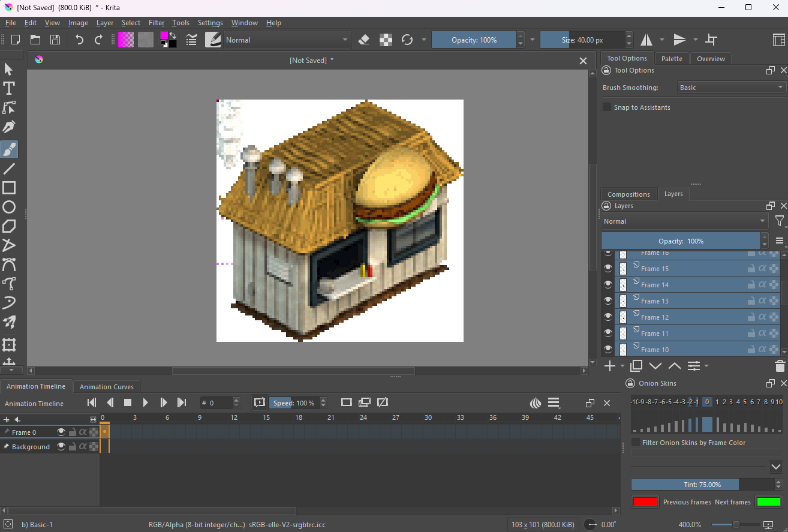Open the blending mode dropdown in the toolbar
The height and width of the screenshot is (532, 788).
[x=287, y=40]
